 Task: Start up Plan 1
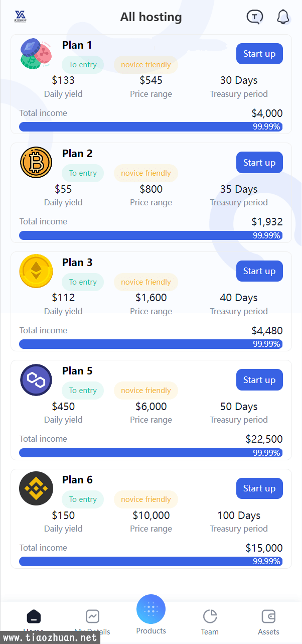pos(259,54)
